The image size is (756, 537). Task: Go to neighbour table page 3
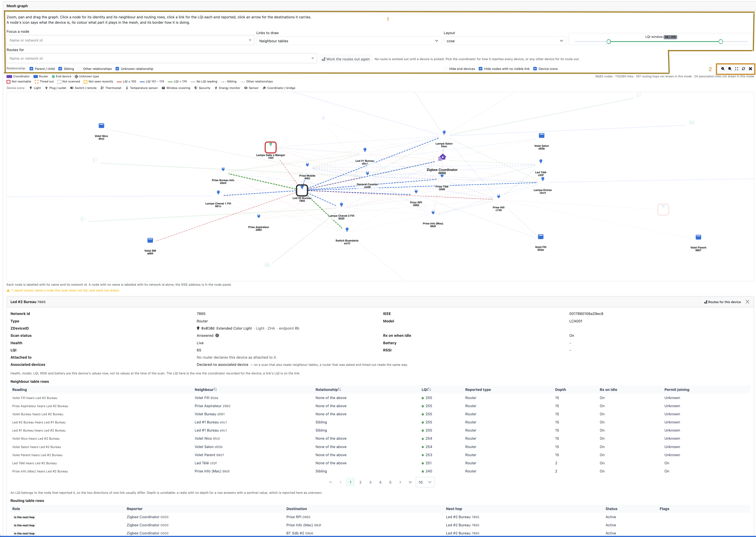click(370, 482)
